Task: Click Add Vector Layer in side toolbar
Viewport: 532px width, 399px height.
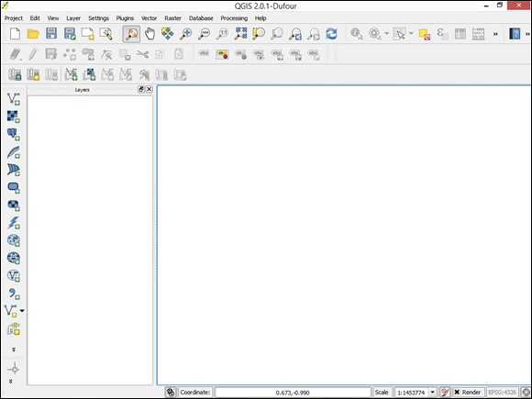Action: 14,99
